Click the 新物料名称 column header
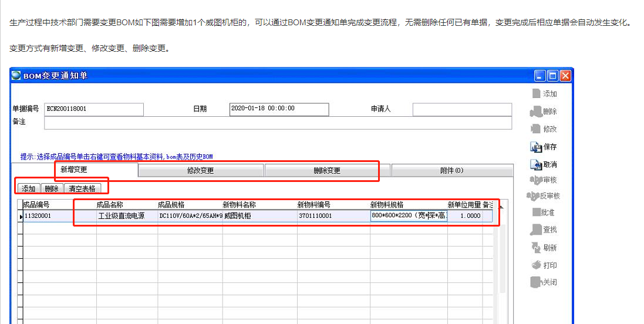The width and height of the screenshot is (644, 324). 260,204
